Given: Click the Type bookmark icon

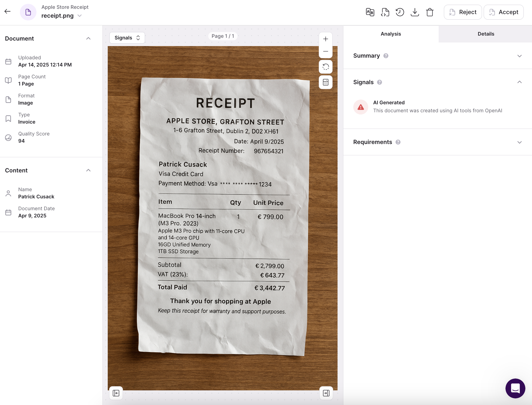Looking at the screenshot, I should [8, 118].
